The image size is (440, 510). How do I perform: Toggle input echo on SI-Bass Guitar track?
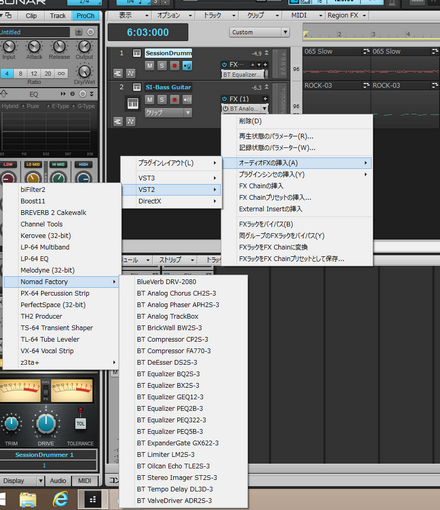pyautogui.click(x=187, y=100)
